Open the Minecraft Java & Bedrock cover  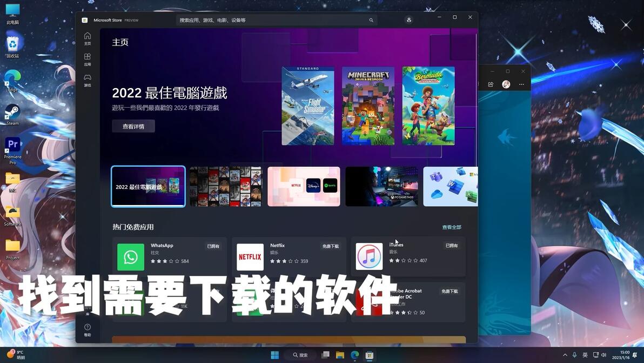pos(368,105)
